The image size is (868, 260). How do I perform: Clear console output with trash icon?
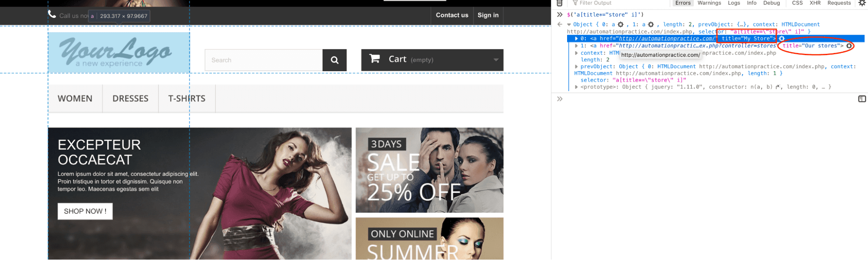[x=559, y=3]
